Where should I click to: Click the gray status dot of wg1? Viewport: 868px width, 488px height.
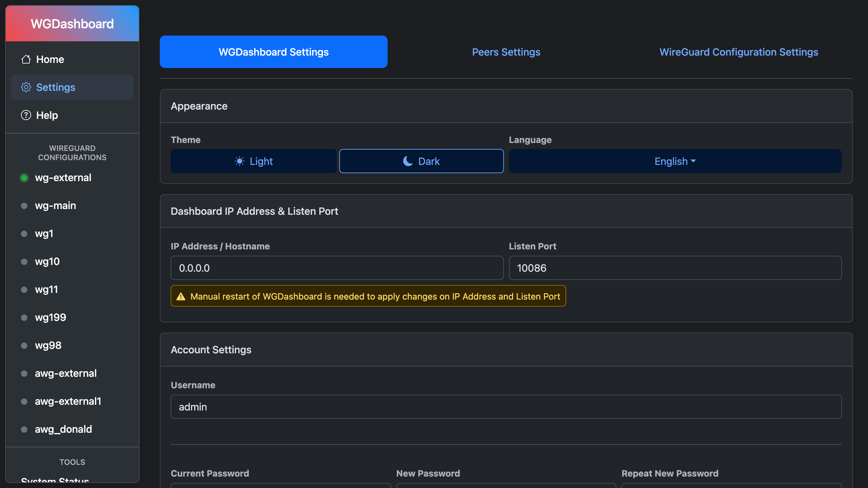(24, 234)
